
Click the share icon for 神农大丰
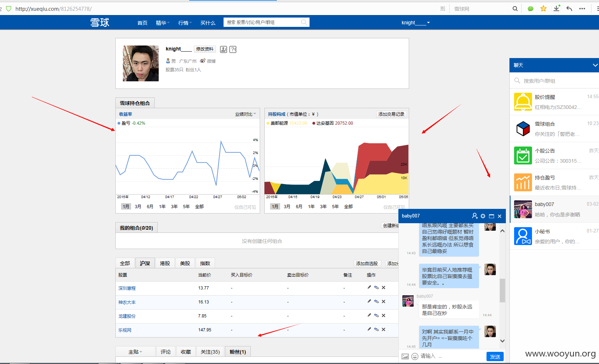377,301
